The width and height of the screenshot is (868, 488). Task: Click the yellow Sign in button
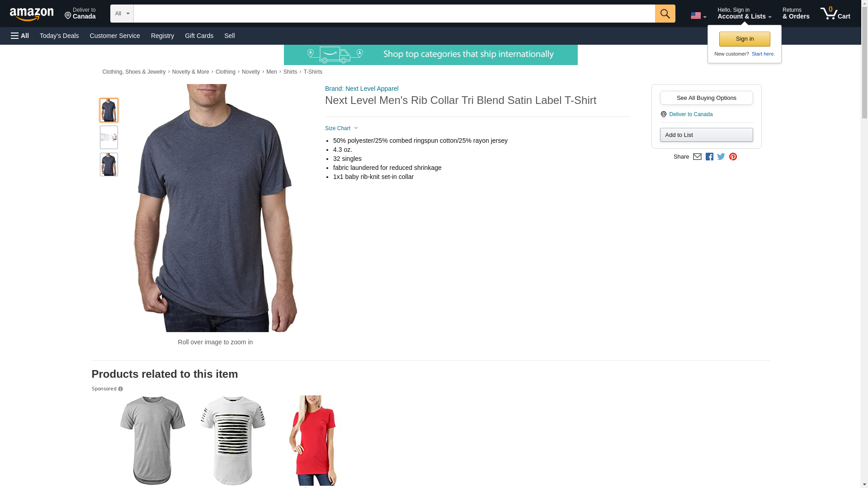pyautogui.click(x=745, y=39)
